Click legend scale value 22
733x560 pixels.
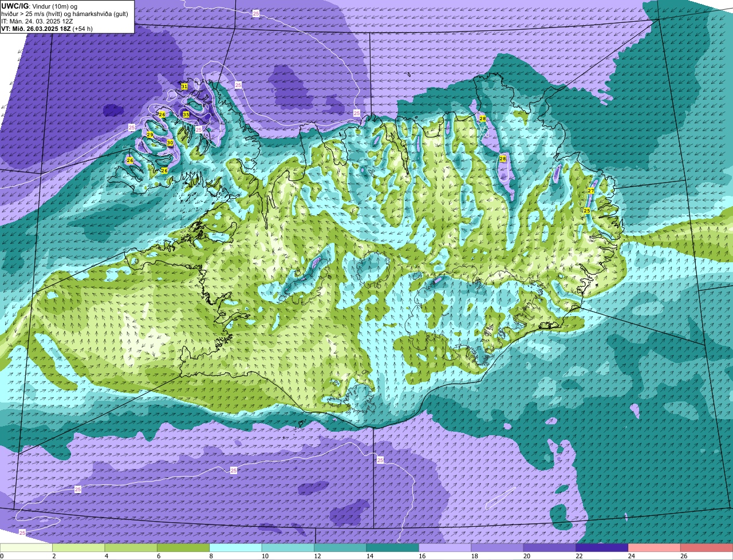(579, 556)
